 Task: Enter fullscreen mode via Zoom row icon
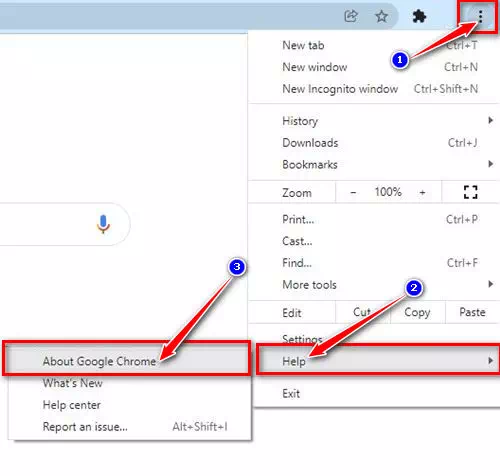click(x=470, y=192)
